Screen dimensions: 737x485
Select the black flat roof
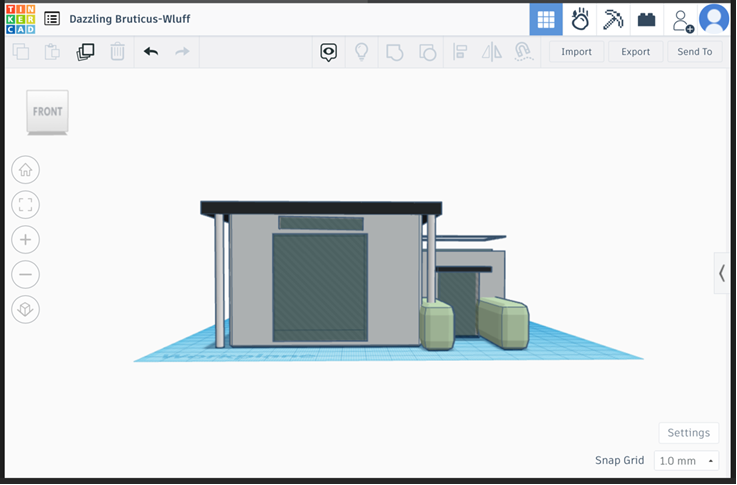point(321,208)
